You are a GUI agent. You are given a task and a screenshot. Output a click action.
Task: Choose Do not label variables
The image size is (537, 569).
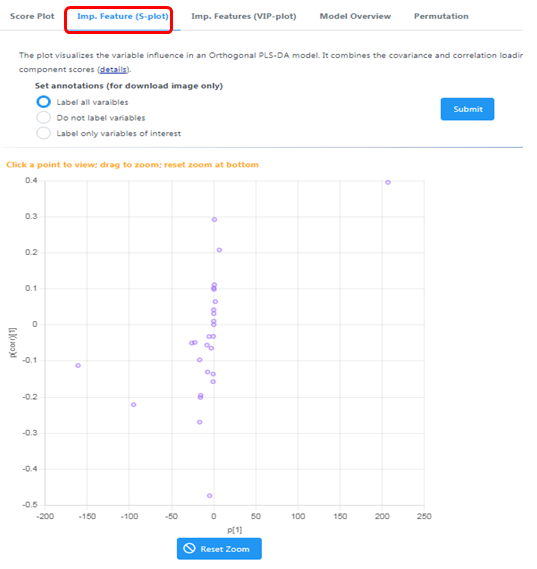coord(44,118)
